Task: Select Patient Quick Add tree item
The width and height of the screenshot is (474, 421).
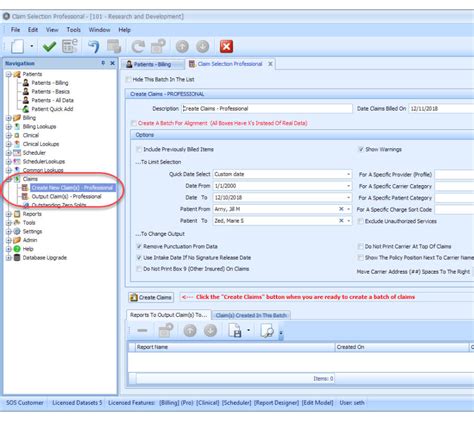Action: [52, 109]
